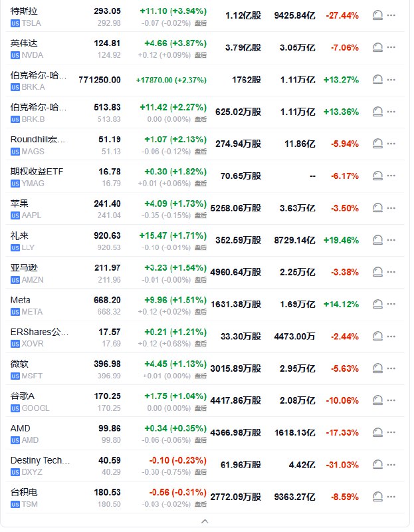414x532 pixels.
Task: Set price alert bell for GOOGL
Action: 377,401
